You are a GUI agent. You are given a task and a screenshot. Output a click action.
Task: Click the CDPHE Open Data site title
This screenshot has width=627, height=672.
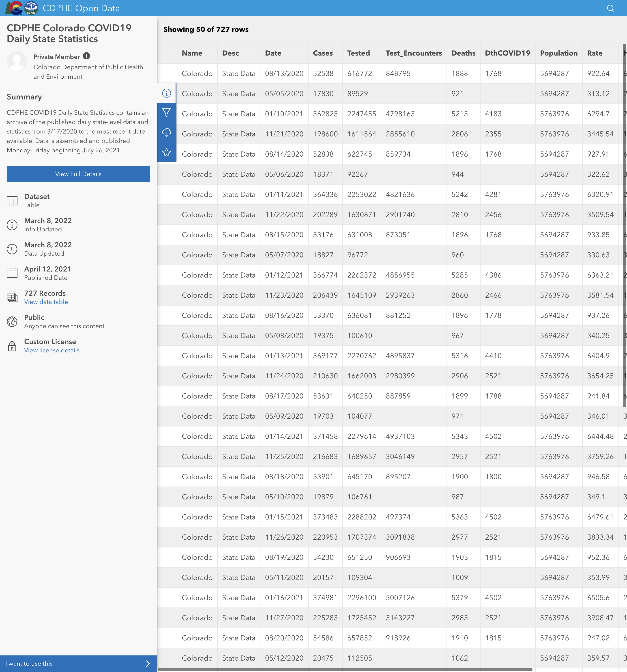coord(81,8)
